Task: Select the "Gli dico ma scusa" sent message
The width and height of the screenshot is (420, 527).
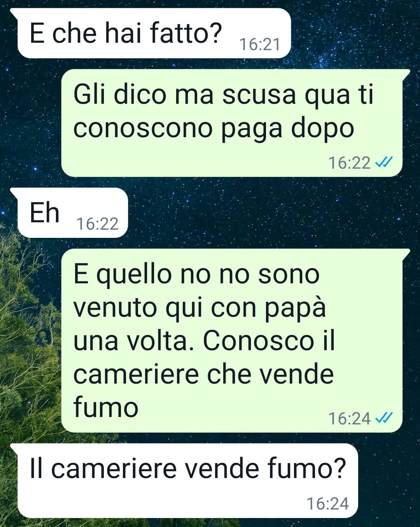Action: 232,123
